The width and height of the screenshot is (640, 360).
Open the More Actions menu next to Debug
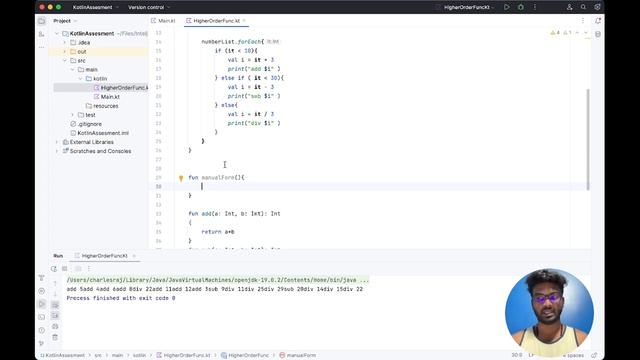pos(535,7)
